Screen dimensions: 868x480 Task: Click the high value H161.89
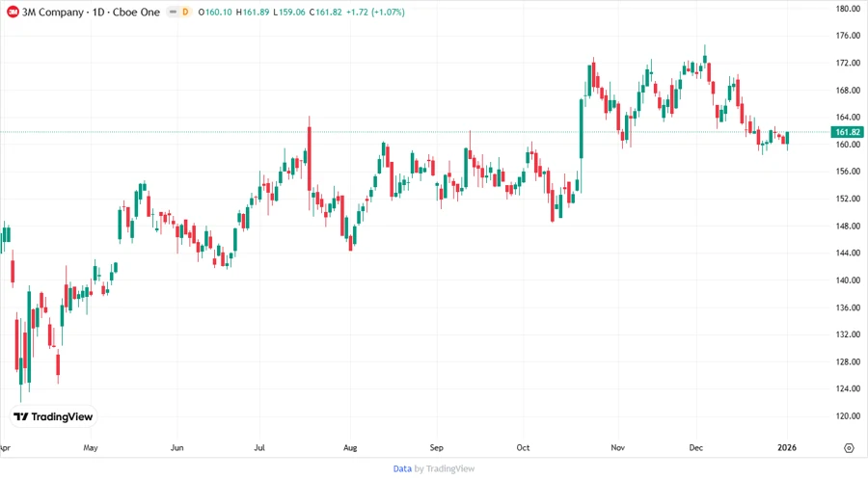tap(253, 13)
